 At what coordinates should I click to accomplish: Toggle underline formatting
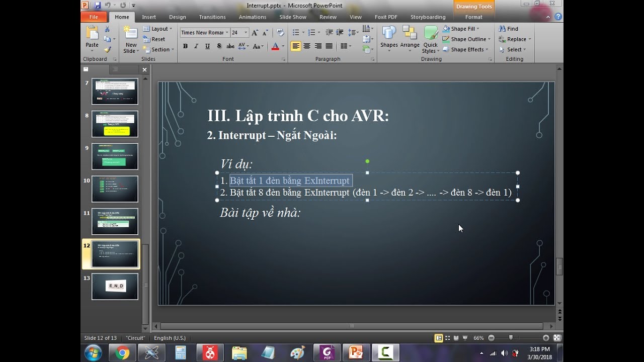coord(207,46)
